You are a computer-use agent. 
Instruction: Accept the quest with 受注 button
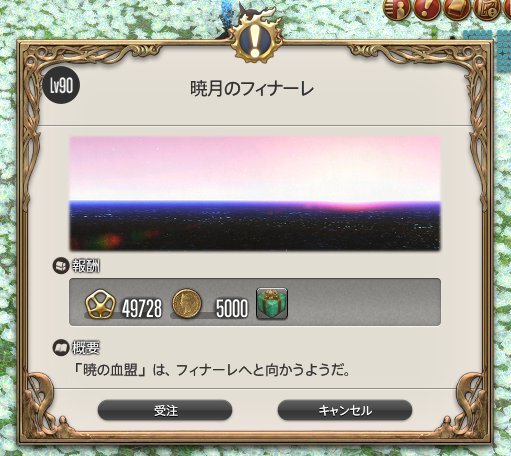(165, 410)
